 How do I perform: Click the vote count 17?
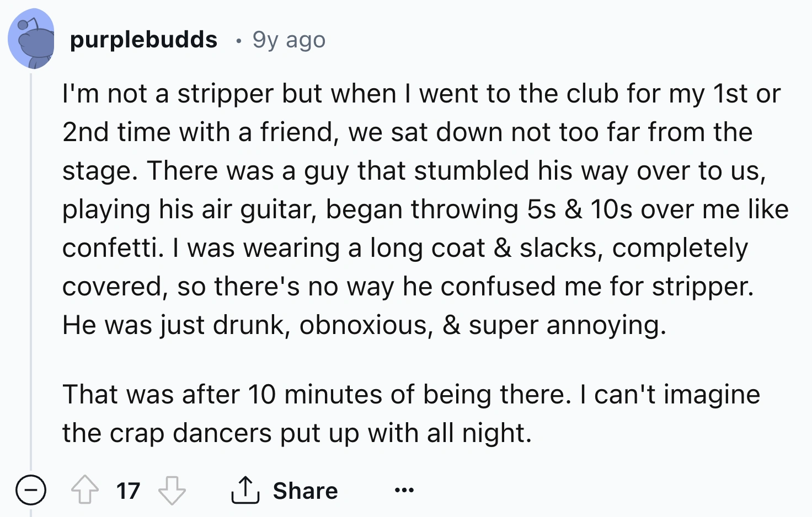[x=128, y=491]
